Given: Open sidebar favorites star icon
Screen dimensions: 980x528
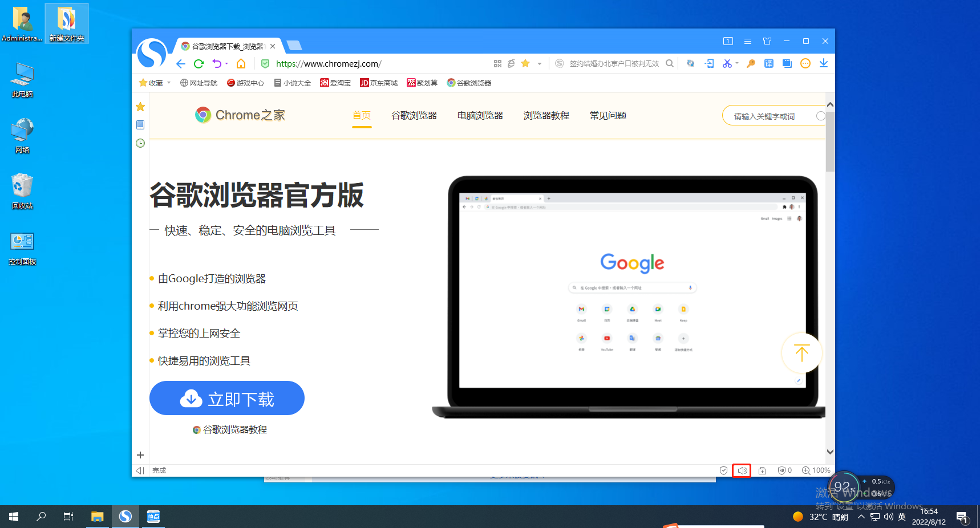Looking at the screenshot, I should coord(140,107).
